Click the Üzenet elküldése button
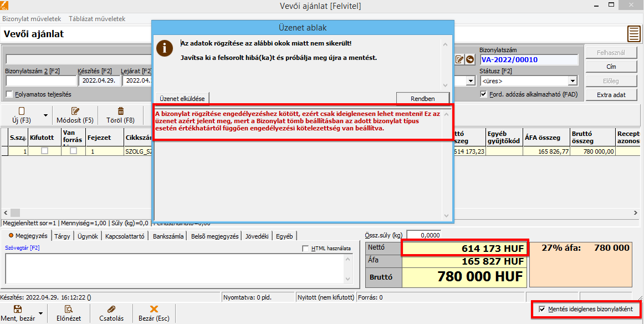 click(x=182, y=99)
